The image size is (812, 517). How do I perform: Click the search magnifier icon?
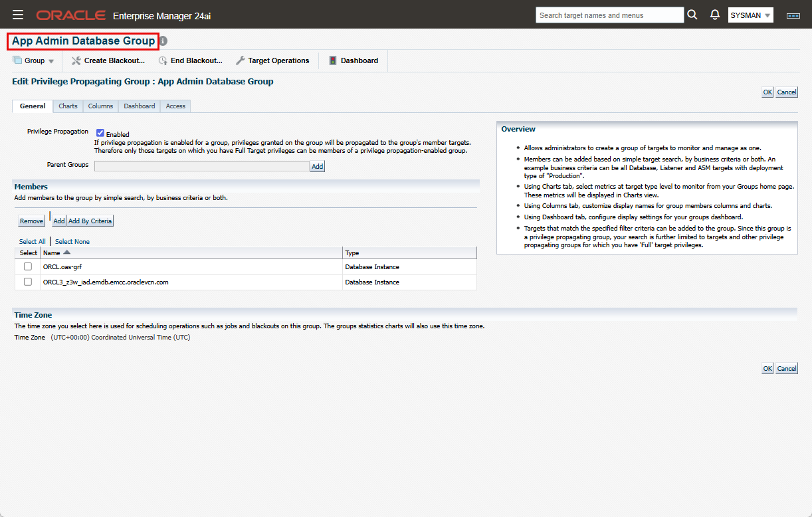click(x=692, y=14)
